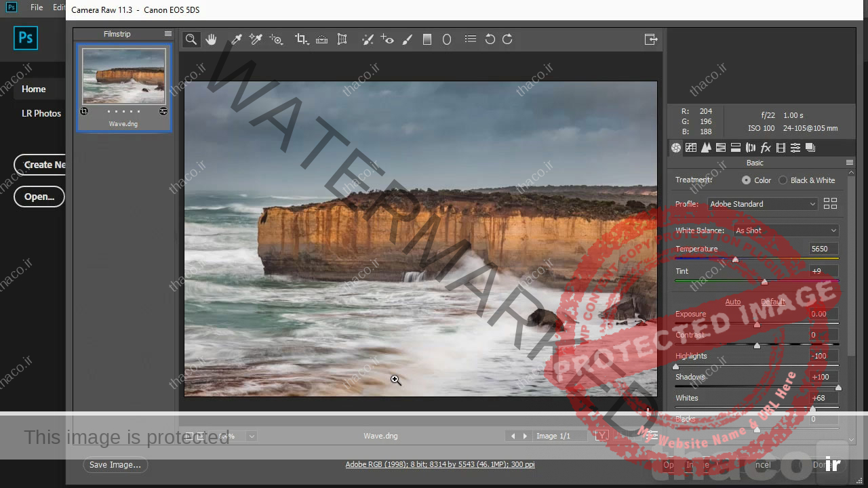This screenshot has height=488, width=868.
Task: Select the Graduated Filter tool
Action: tap(427, 39)
